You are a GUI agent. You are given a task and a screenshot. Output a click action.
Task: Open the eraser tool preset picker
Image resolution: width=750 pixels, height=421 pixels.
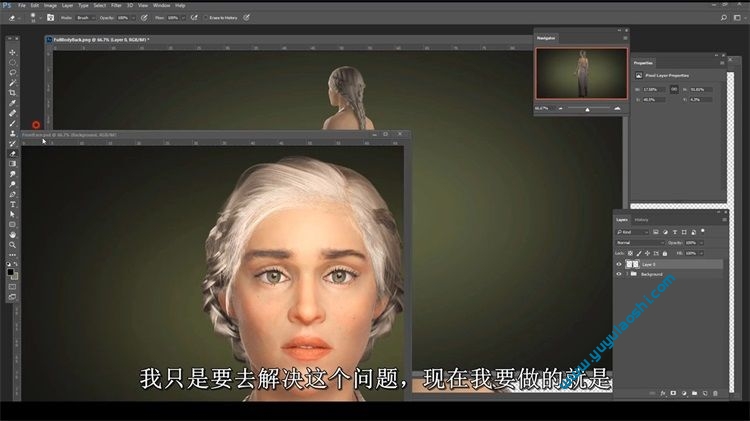[x=14, y=18]
